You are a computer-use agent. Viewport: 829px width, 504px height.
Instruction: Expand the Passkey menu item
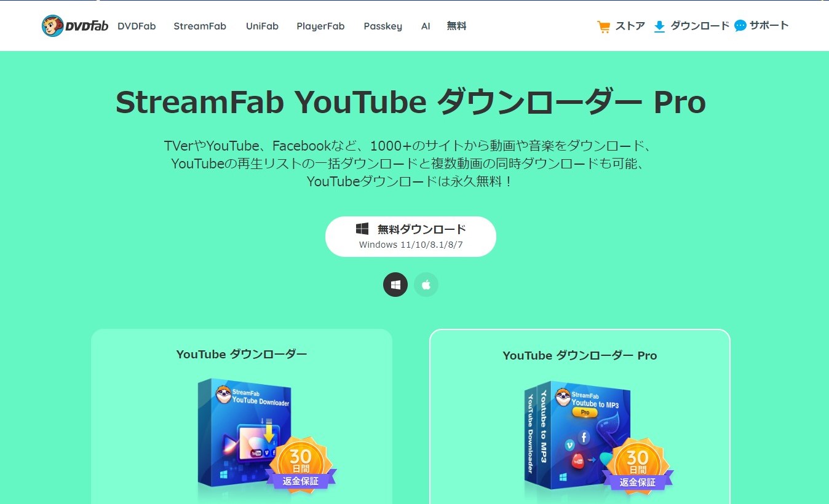tap(383, 26)
